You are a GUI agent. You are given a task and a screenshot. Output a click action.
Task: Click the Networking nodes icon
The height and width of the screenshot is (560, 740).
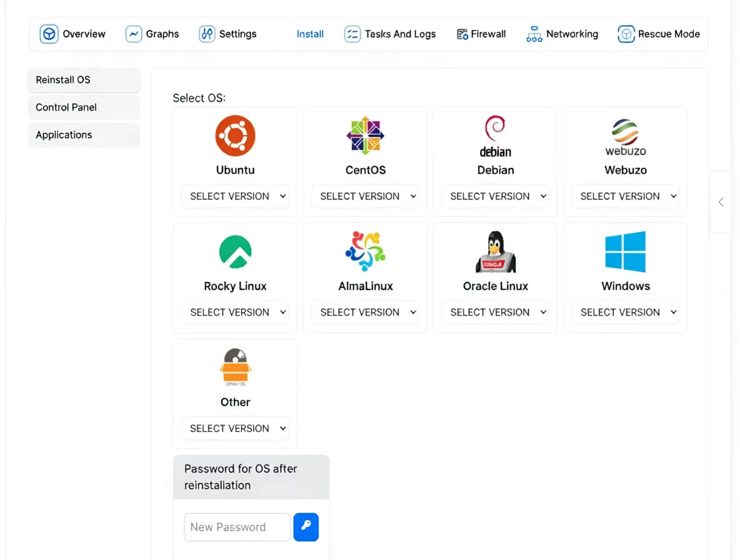pos(534,34)
